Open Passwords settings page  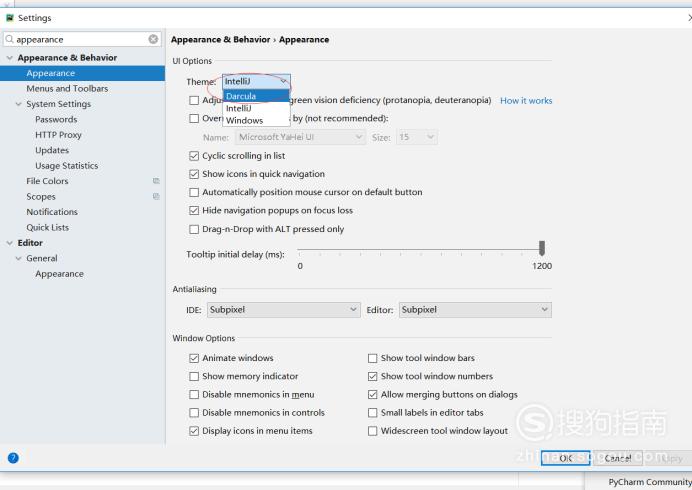[56, 119]
